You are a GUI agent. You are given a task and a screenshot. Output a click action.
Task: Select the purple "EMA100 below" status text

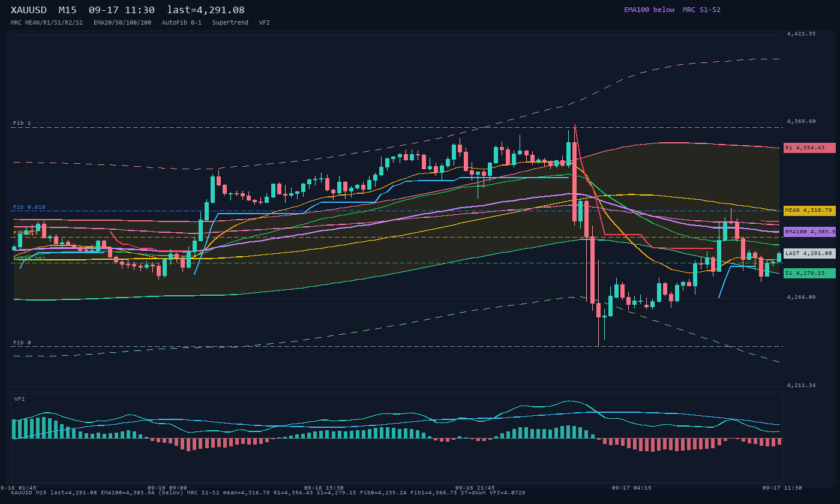coord(649,10)
